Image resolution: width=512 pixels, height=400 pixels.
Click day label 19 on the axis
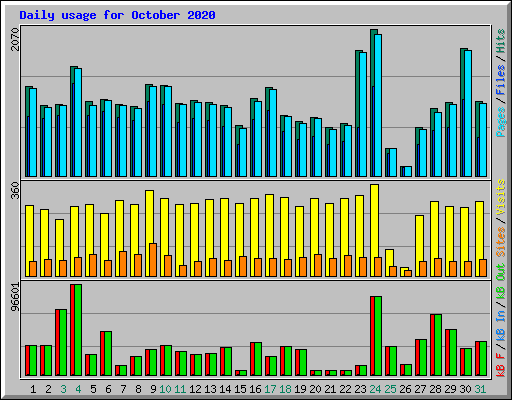[x=300, y=389]
